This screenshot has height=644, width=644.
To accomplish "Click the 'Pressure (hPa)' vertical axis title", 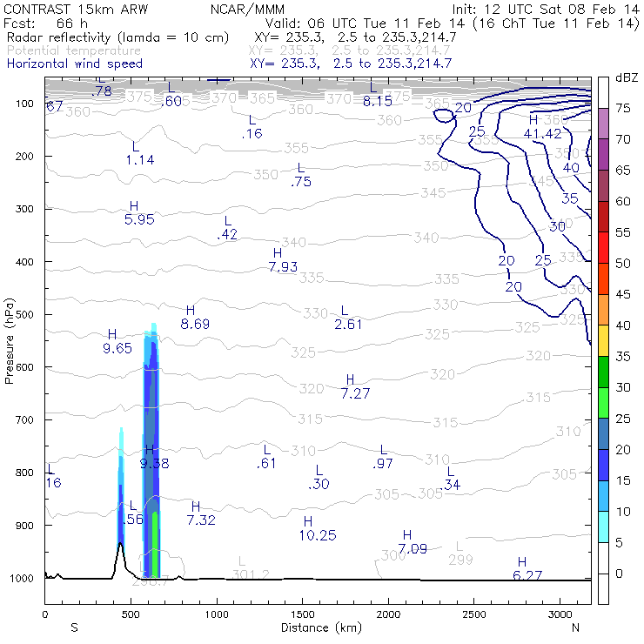I will point(9,341).
